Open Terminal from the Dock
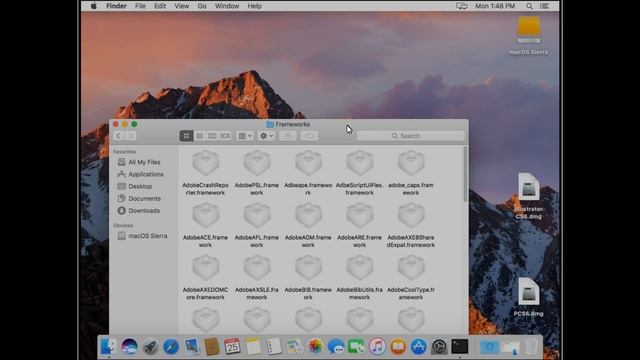This screenshot has width=640, height=360. click(460, 347)
